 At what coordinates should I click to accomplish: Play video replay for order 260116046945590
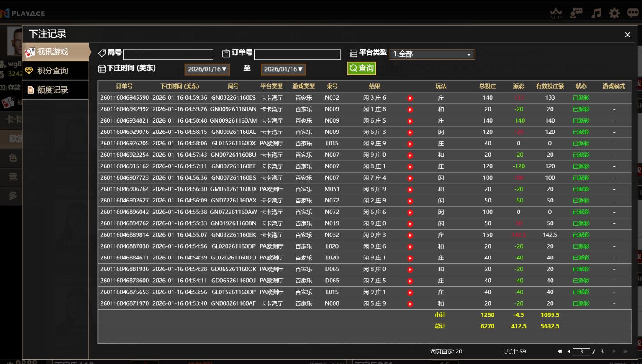click(410, 98)
